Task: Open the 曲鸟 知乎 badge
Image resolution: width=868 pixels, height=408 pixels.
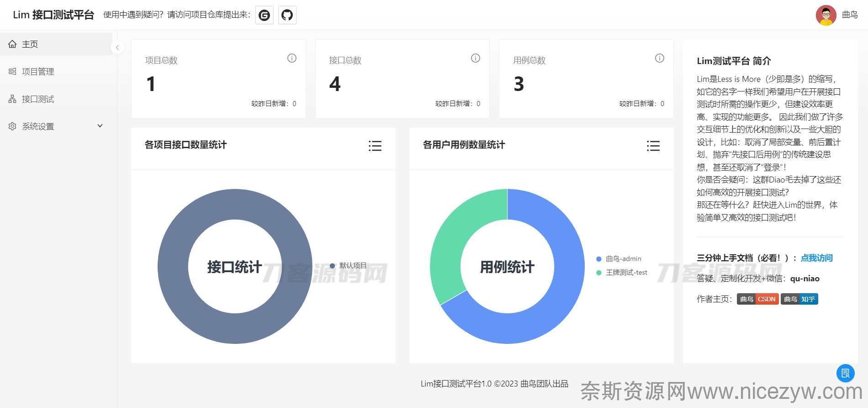Action: 799,299
